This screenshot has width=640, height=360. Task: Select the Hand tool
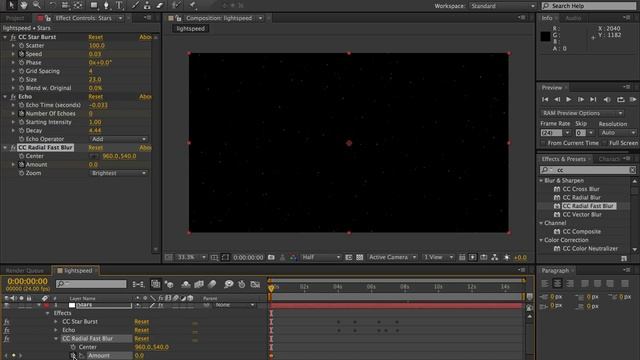pos(24,5)
